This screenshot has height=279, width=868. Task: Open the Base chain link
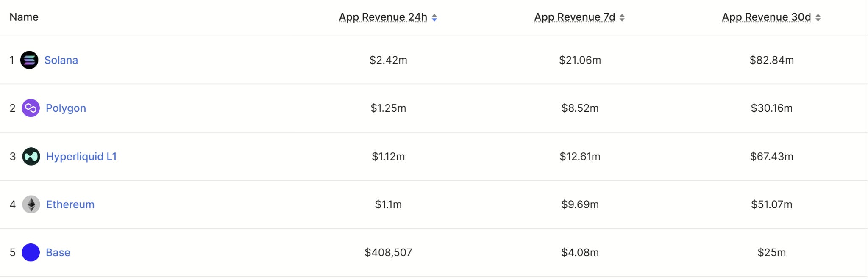[x=58, y=253]
